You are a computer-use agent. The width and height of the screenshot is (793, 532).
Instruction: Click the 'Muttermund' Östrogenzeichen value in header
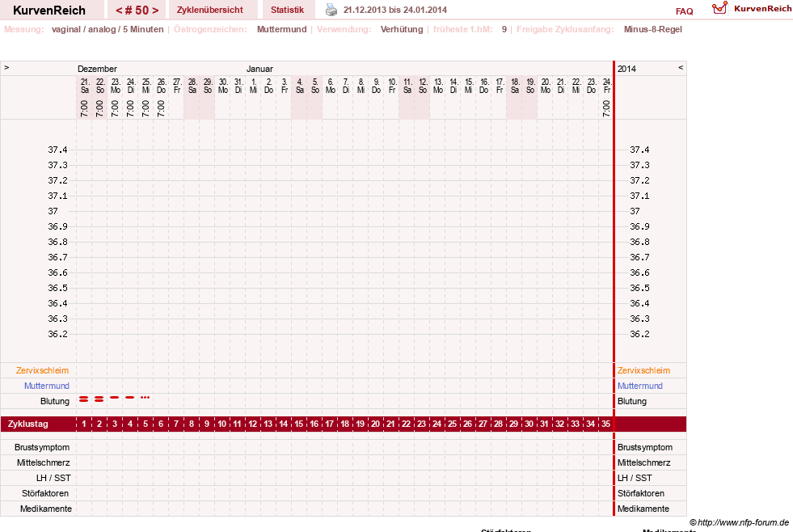coord(281,29)
